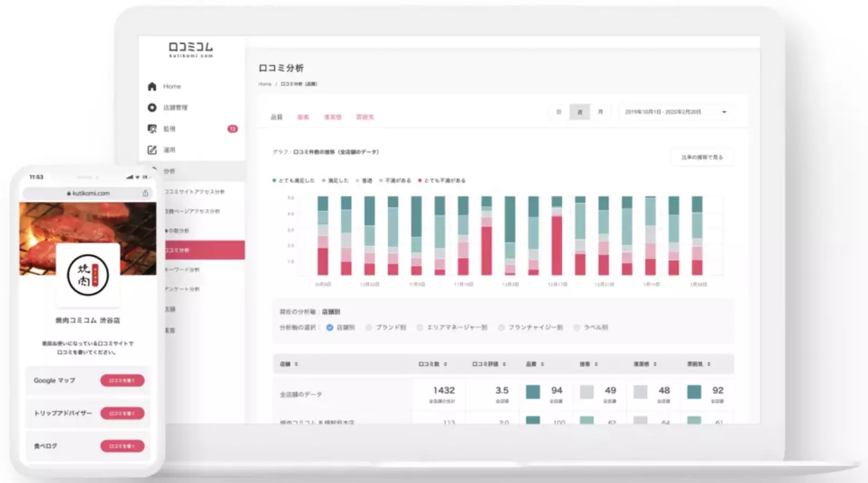Switch chart granularity to 週
Viewport: 868px width, 483px height.
tap(579, 112)
